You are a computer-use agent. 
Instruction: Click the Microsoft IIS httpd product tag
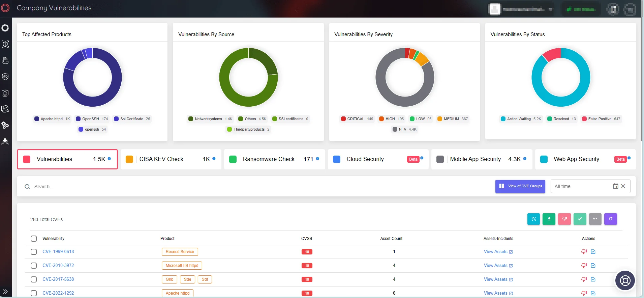182,266
